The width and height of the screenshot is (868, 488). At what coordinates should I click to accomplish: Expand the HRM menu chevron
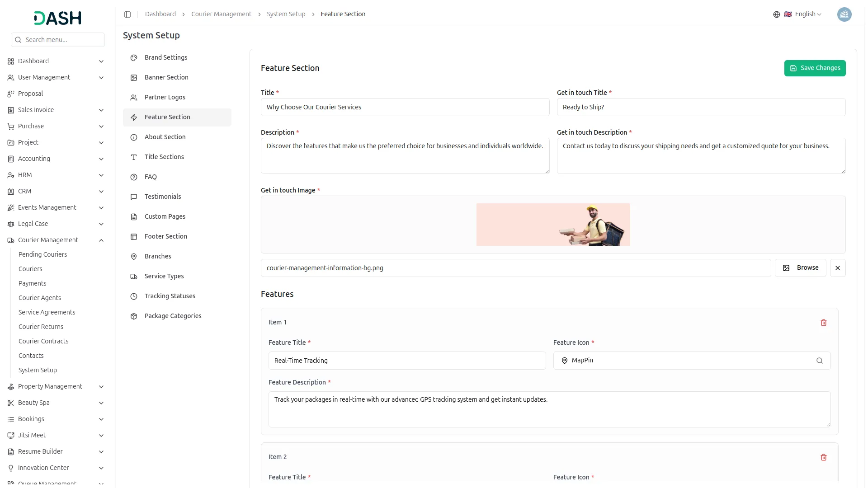click(101, 175)
